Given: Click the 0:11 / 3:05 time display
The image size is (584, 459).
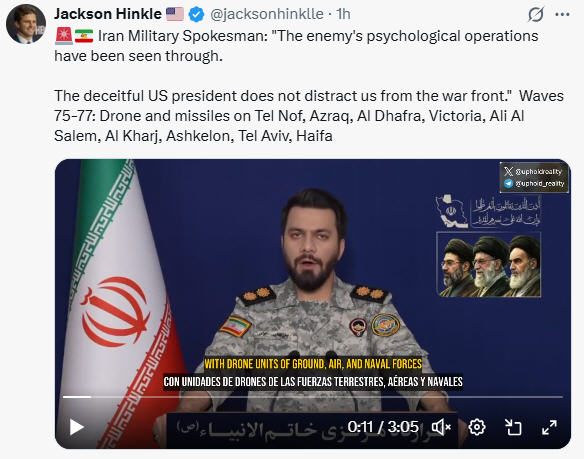Looking at the screenshot, I should 383,427.
